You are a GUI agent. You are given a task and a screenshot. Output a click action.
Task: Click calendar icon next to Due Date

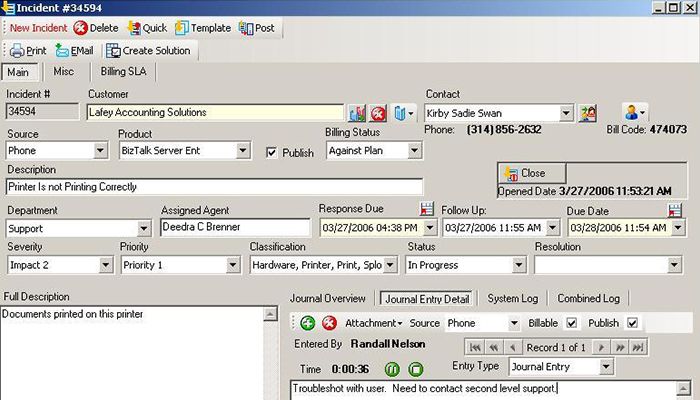[x=675, y=210]
